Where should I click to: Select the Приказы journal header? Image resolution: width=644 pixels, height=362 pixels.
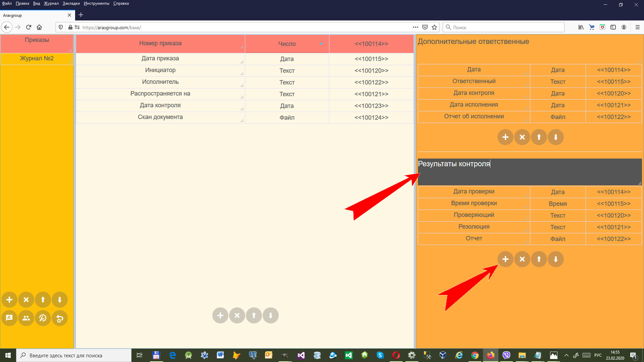point(37,40)
